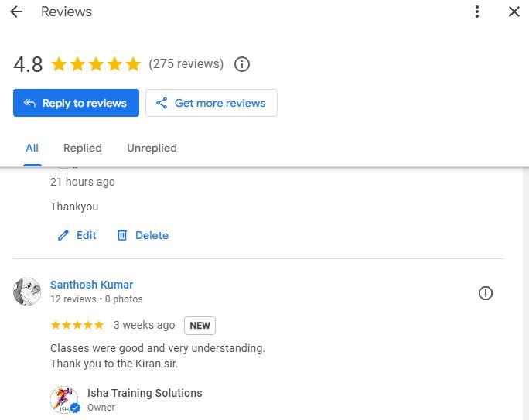The width and height of the screenshot is (529, 420).
Task: Switch to the Unreplied tab
Action: (x=152, y=148)
